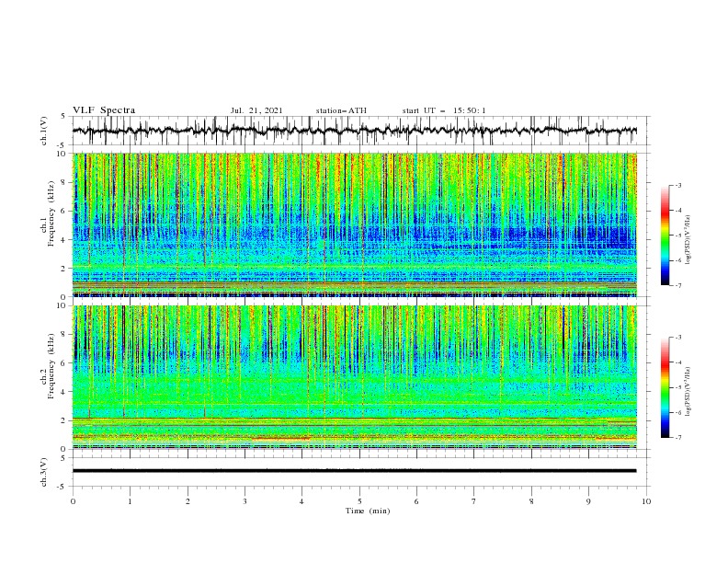728x563 pixels.
Task: Click the "station=ATH" label
Action: tap(341, 110)
